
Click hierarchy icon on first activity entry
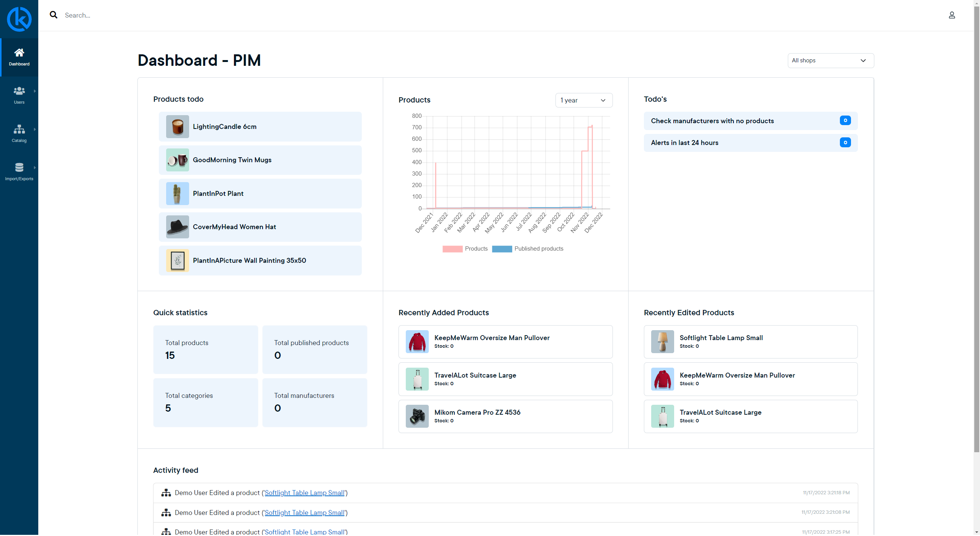[166, 493]
